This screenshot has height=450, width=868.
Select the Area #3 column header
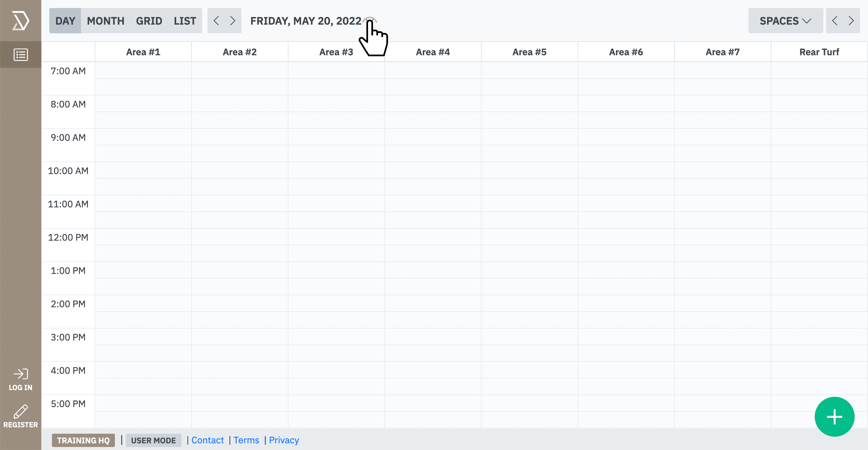336,52
